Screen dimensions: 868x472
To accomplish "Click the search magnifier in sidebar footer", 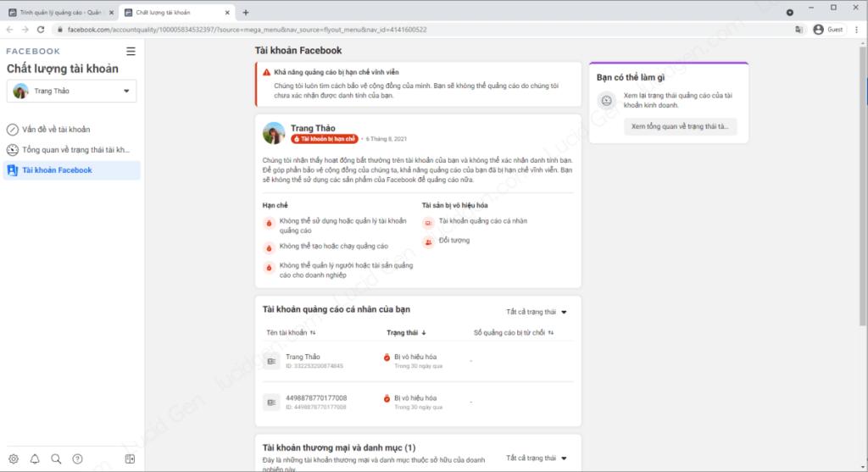I will [56, 459].
